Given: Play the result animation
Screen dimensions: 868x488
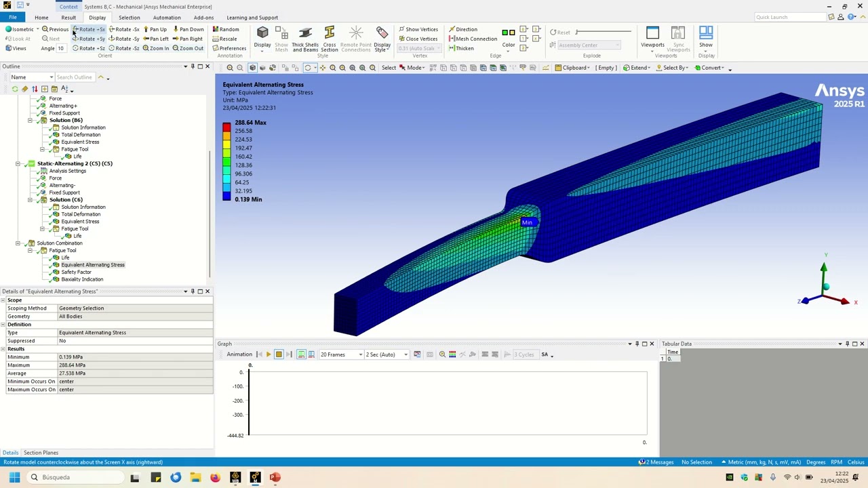Looking at the screenshot, I should pos(269,354).
